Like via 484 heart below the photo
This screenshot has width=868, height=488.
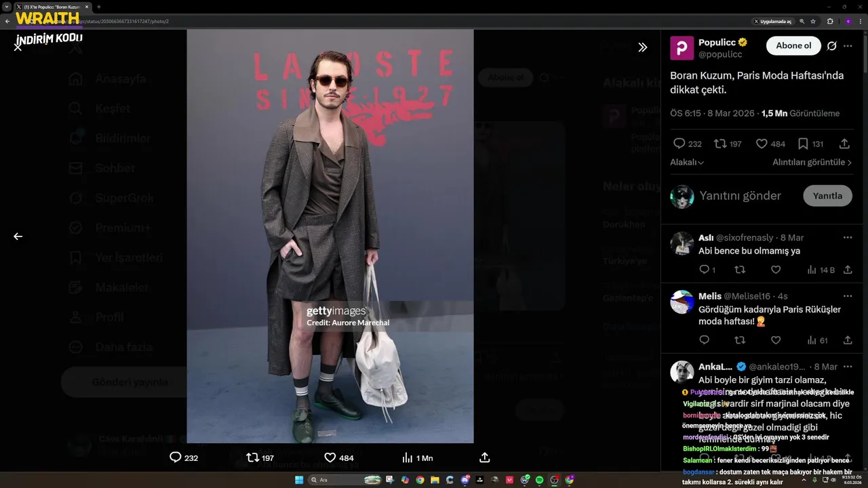click(338, 457)
